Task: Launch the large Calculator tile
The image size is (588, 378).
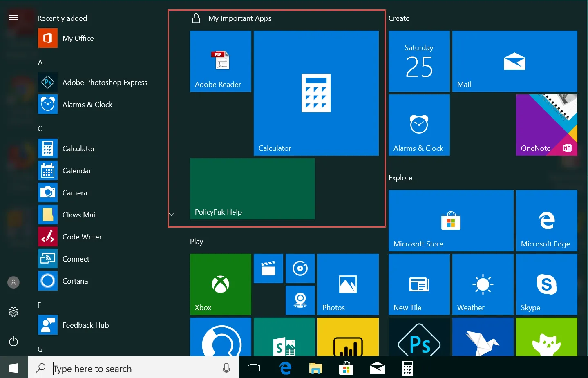Action: click(x=316, y=93)
